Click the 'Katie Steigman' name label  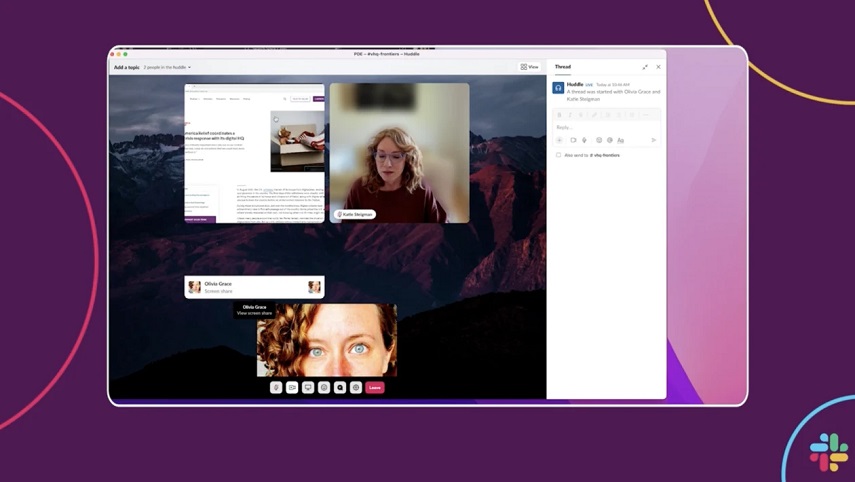355,214
